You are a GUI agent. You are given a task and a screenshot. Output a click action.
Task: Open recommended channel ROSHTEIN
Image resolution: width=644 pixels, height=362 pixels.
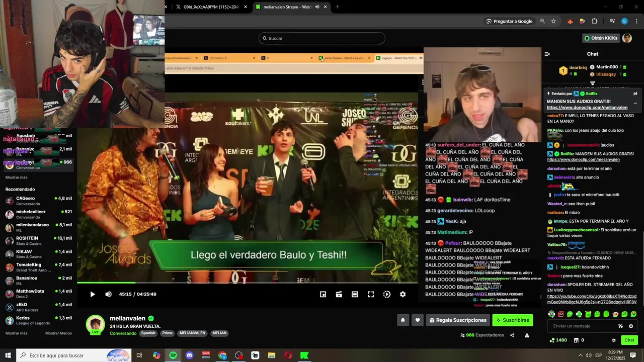pyautogui.click(x=38, y=241)
